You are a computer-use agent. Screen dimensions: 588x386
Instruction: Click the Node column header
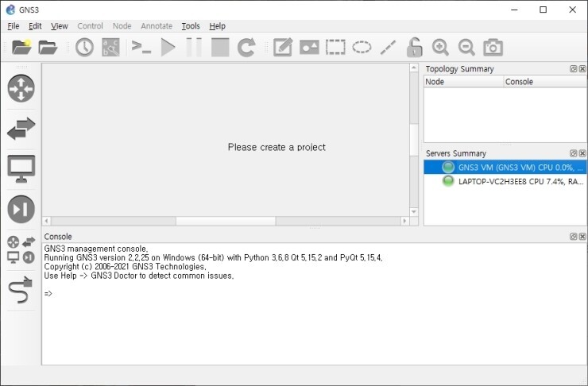click(463, 82)
